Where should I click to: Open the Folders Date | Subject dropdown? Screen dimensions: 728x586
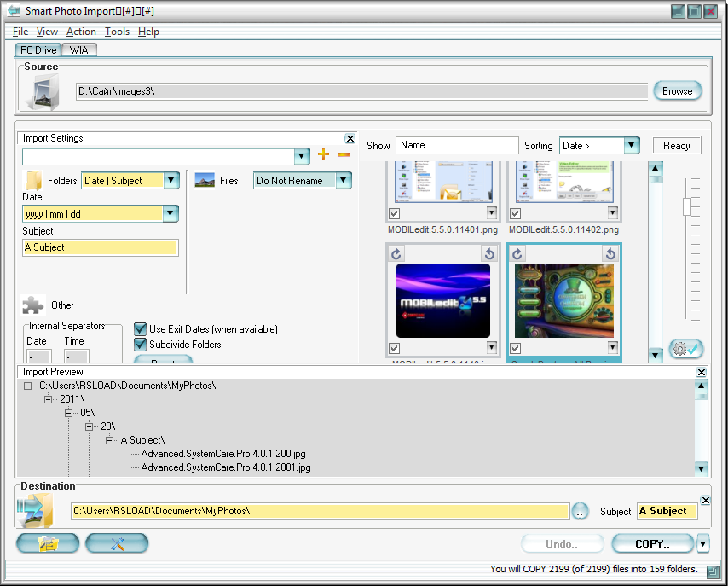click(x=170, y=180)
